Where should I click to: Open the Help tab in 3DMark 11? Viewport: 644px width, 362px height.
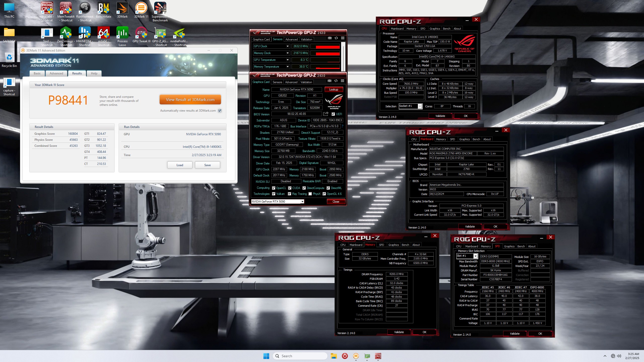pyautogui.click(x=94, y=73)
